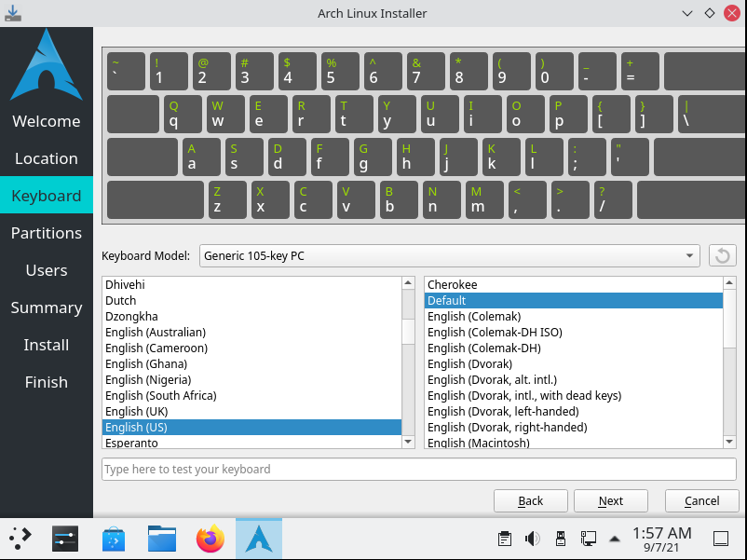Open the Keyboard Model dropdown
747x560 pixels.
tap(449, 255)
